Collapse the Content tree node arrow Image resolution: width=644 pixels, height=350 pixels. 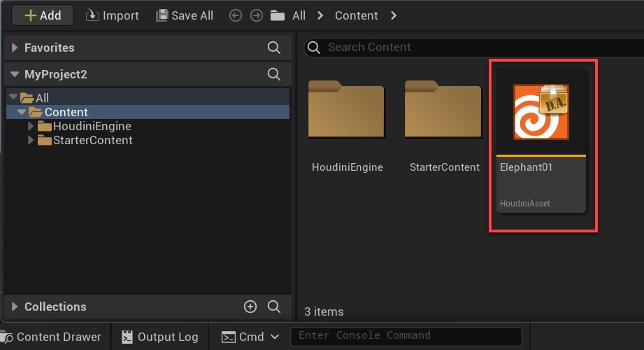point(22,112)
